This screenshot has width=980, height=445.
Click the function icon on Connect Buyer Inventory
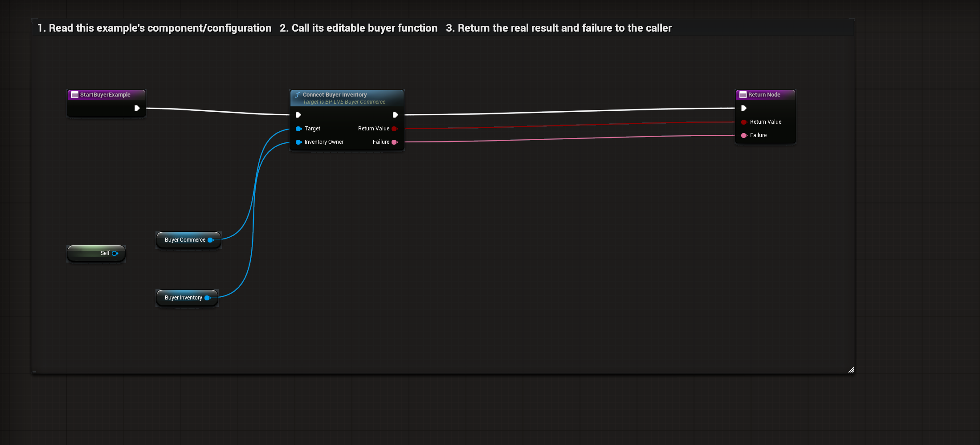pyautogui.click(x=298, y=95)
